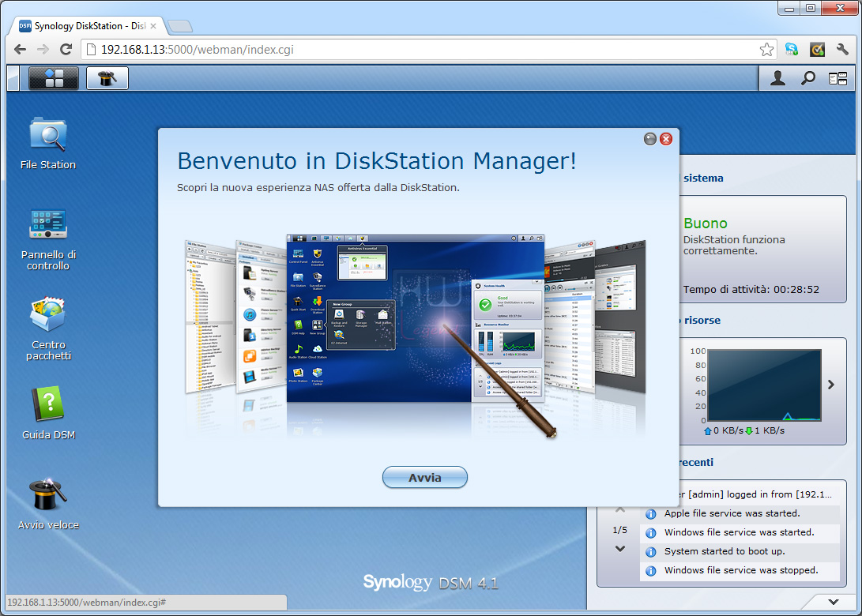
Task: Click the resource monitor graph
Action: point(764,385)
